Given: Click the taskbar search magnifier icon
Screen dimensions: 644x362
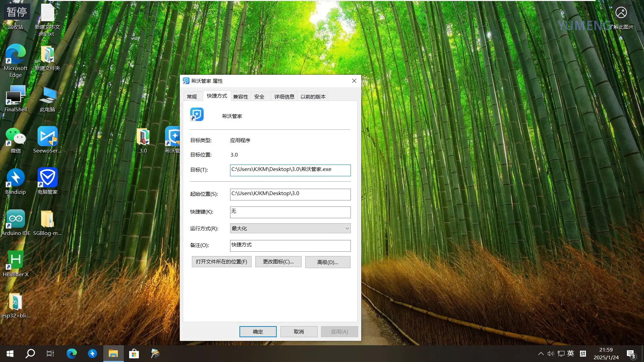Looking at the screenshot, I should (30, 354).
